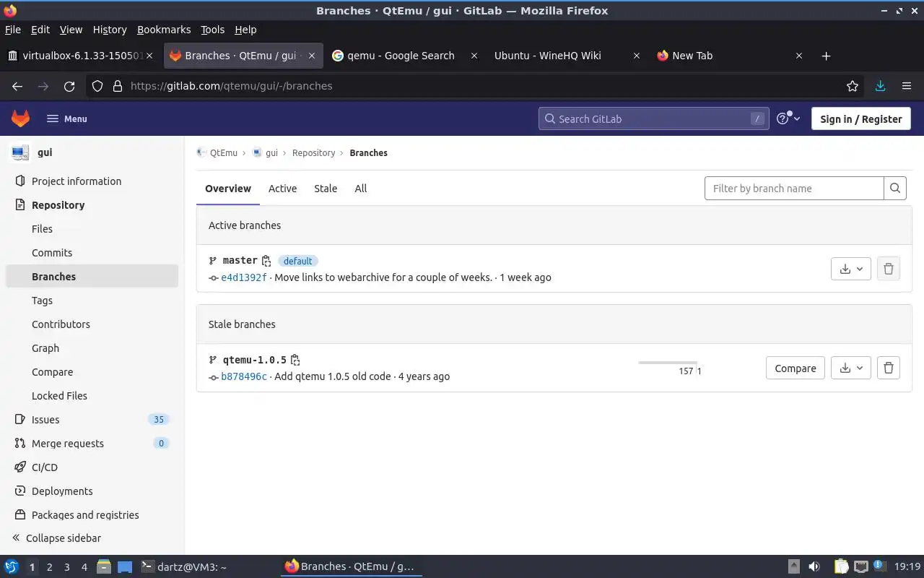Open download dropdown for qtemu-1.0.5 branch
The height and width of the screenshot is (578, 924).
(x=851, y=368)
